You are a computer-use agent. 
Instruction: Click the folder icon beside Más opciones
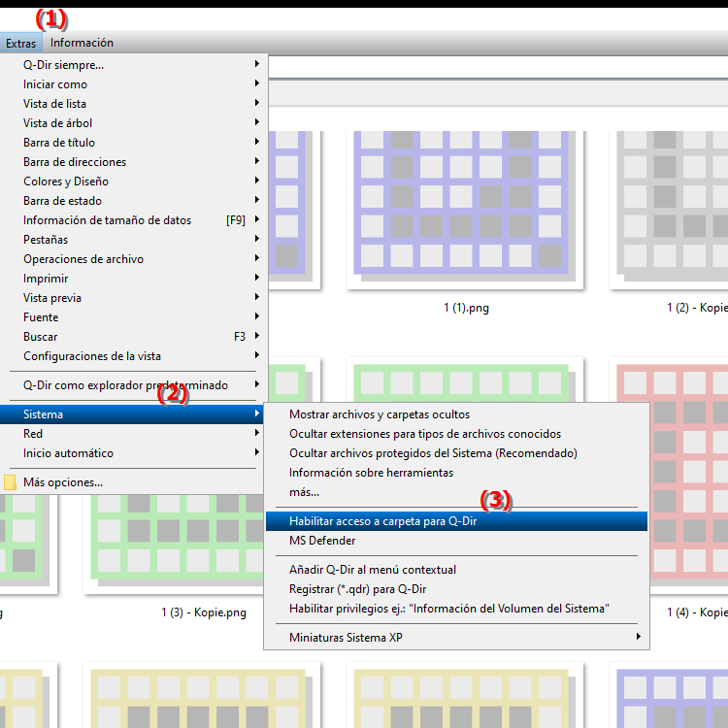click(x=10, y=482)
